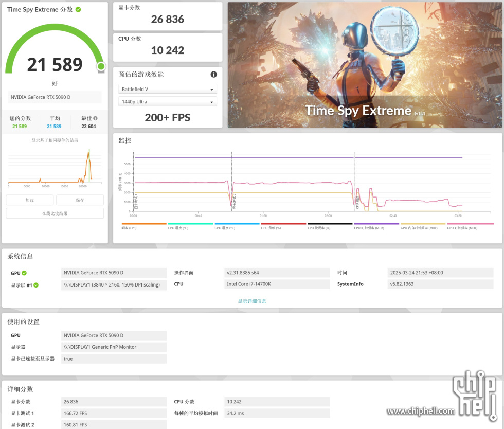Image resolution: width=504 pixels, height=429 pixels.
Task: Click the CPU 分数 value 10 242 in 详细分数
Action: [x=277, y=402]
